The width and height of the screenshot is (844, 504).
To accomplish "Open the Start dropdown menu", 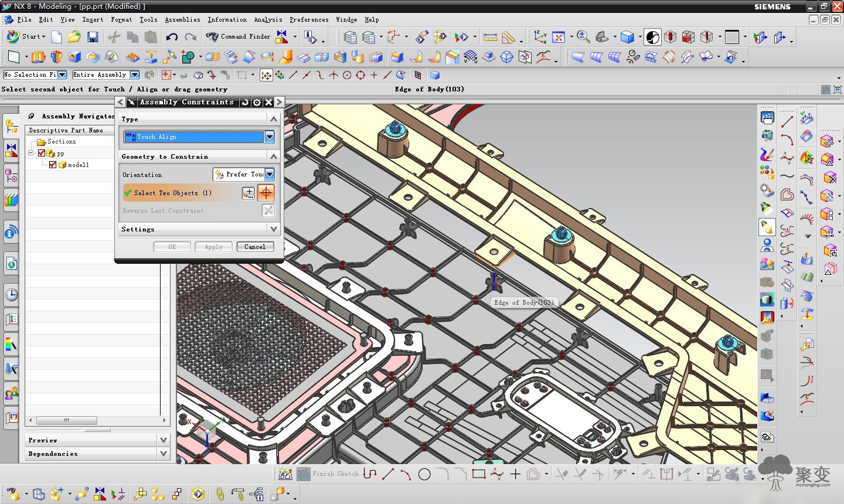I will [x=26, y=36].
